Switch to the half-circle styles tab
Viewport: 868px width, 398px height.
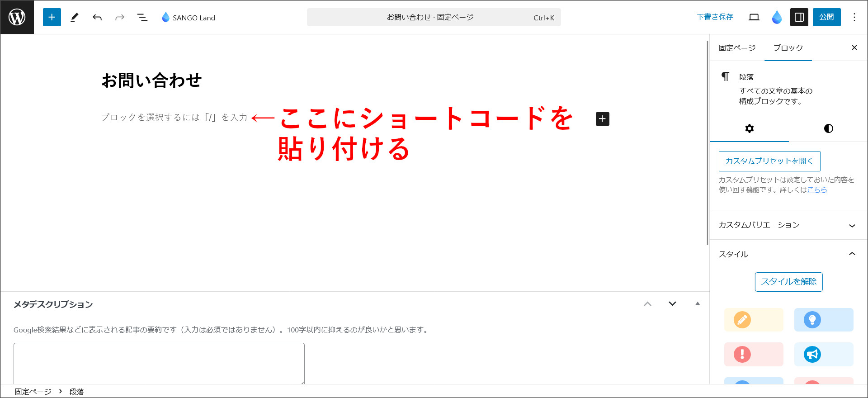(x=828, y=128)
